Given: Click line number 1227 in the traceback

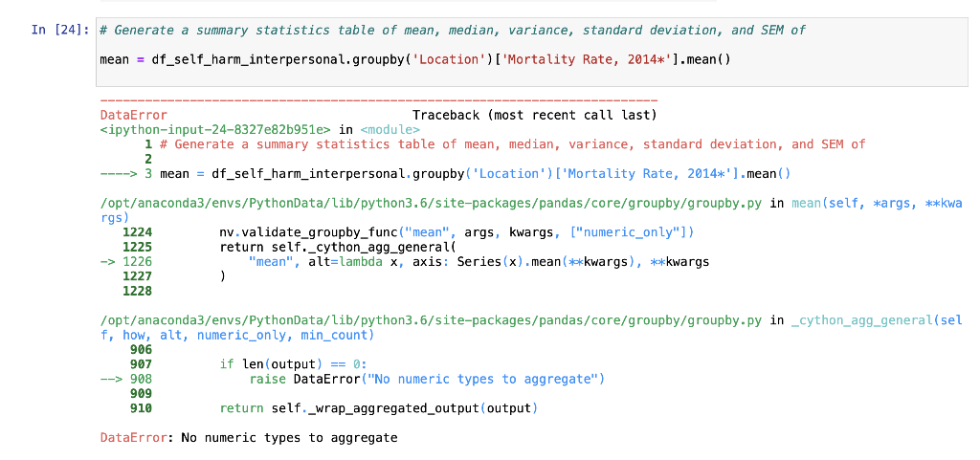Looking at the screenshot, I should [x=137, y=276].
